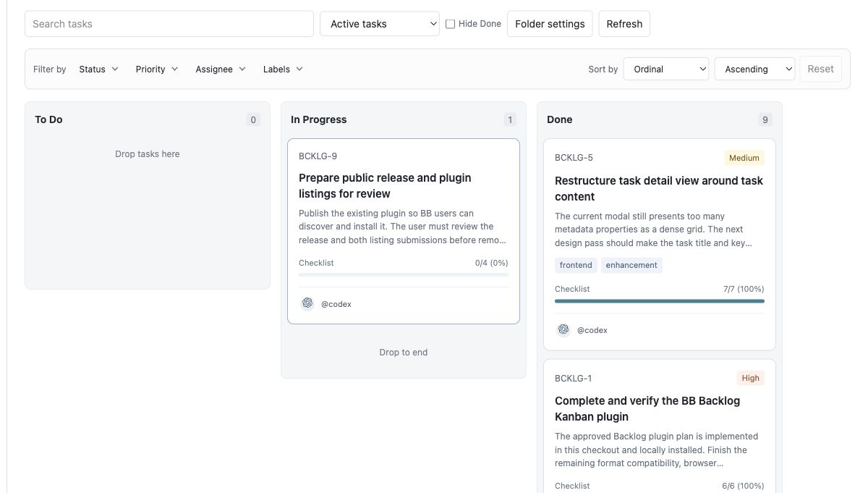868x493 pixels.
Task: Click the Refresh button
Action: 624,24
